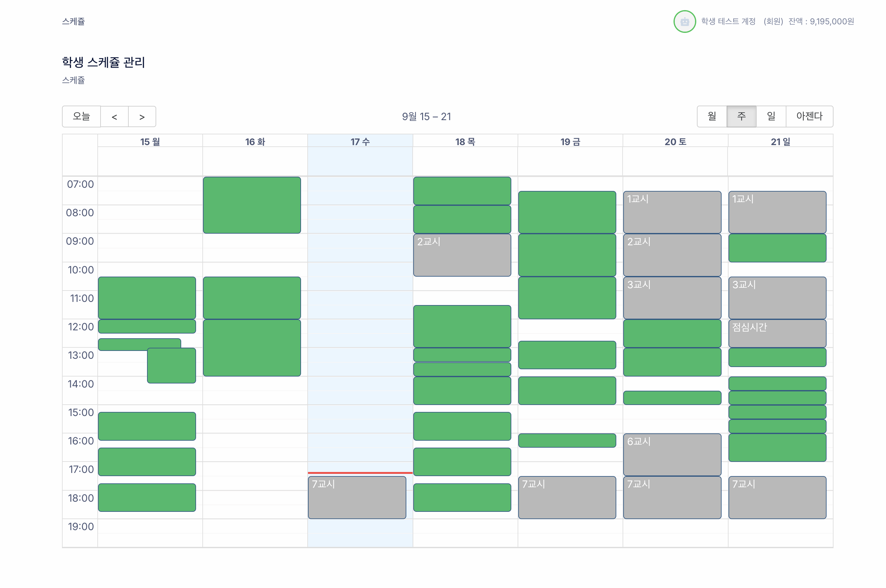Viewport: 886px width, 588px height.
Task: Click the 오늘 (today) button
Action: click(x=81, y=117)
